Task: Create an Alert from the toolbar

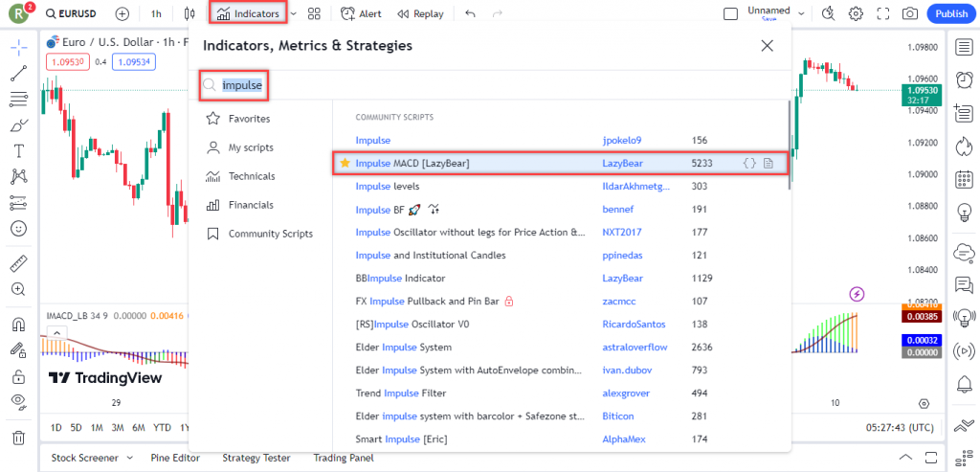Action: 361,13
